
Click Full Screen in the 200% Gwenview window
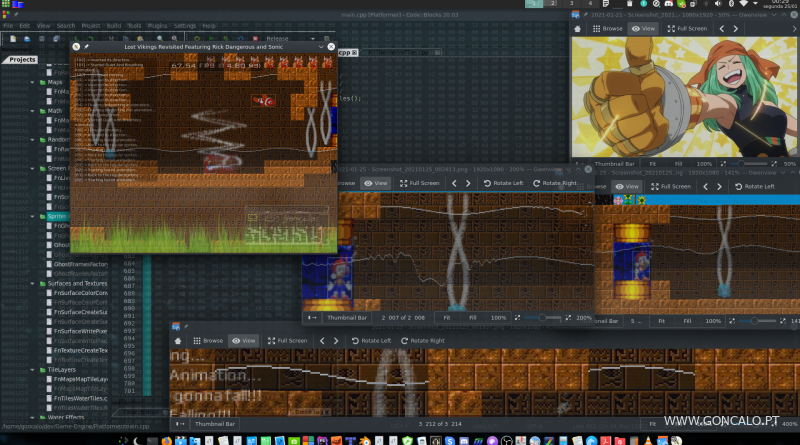pyautogui.click(x=419, y=183)
